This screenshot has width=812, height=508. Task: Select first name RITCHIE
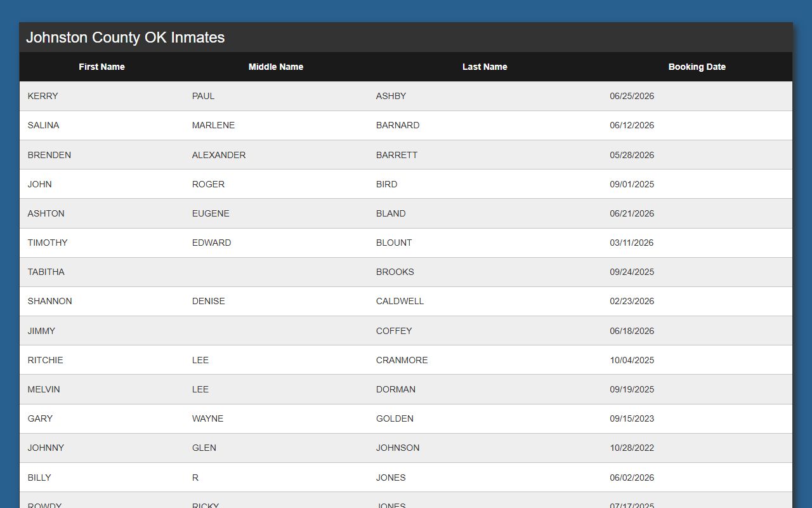pos(45,360)
